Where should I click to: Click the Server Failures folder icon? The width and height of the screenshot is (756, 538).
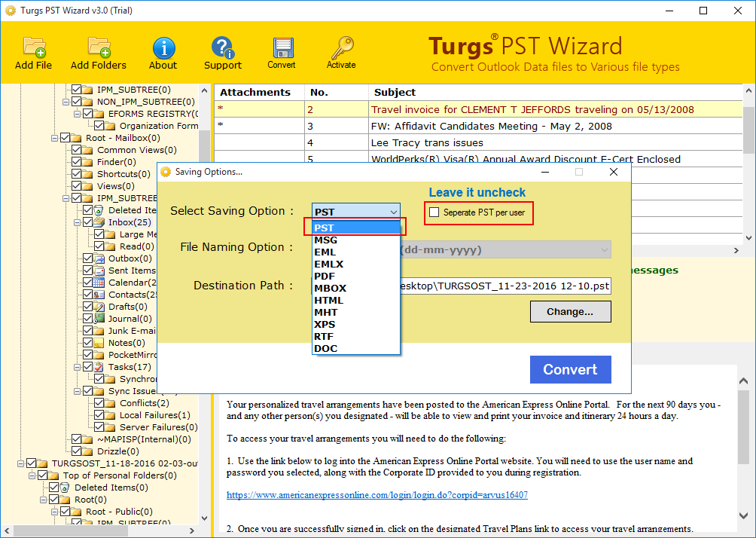(111, 427)
